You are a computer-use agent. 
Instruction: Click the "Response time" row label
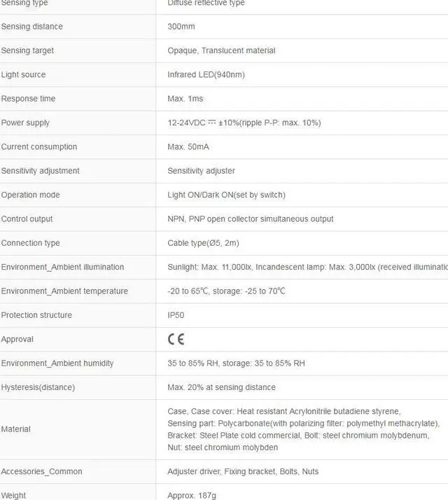coord(29,99)
